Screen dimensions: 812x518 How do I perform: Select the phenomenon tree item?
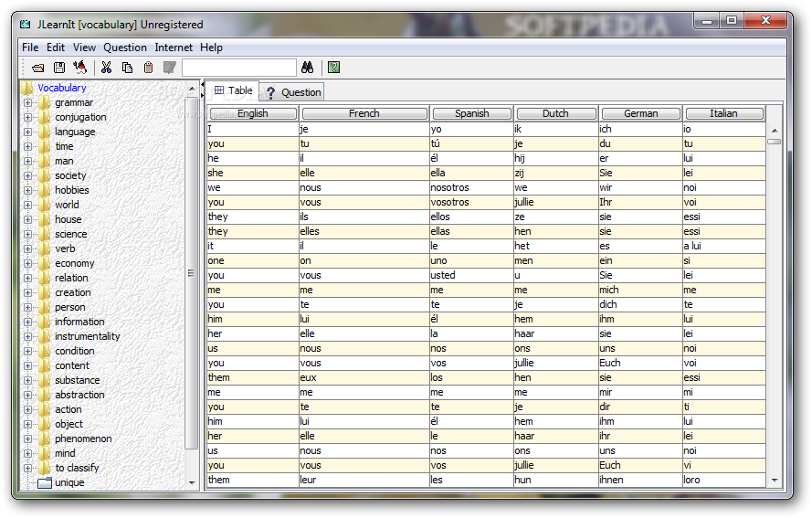(83, 439)
